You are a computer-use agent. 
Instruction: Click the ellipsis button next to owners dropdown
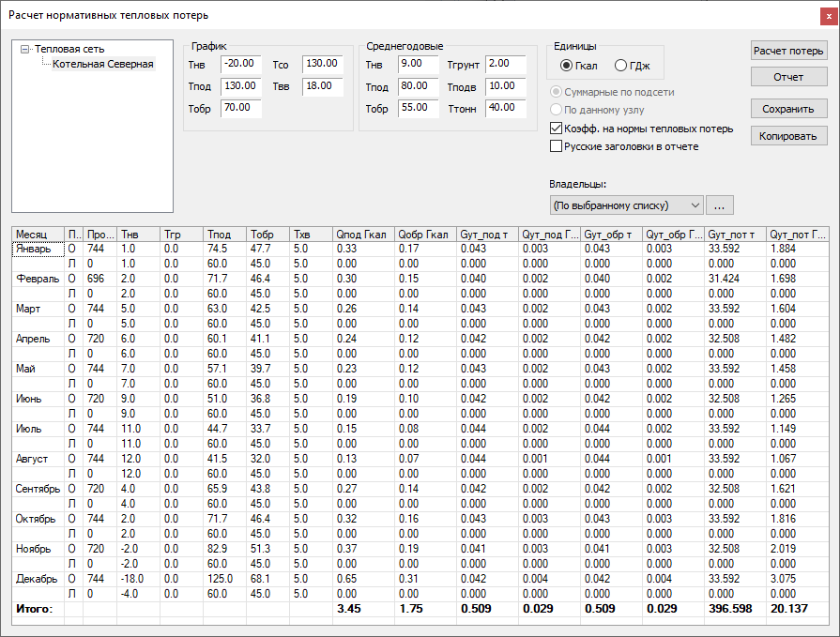pyautogui.click(x=719, y=205)
